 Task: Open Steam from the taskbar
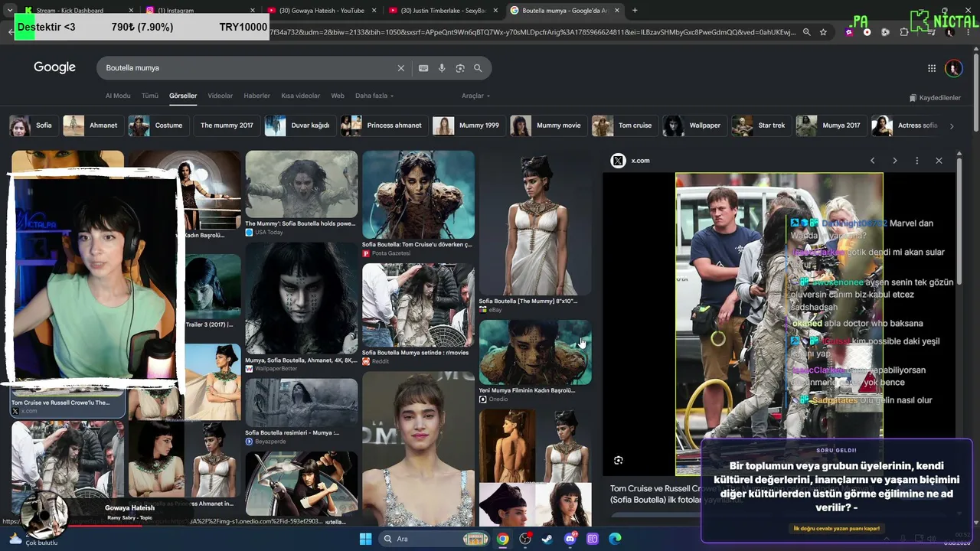(547, 539)
